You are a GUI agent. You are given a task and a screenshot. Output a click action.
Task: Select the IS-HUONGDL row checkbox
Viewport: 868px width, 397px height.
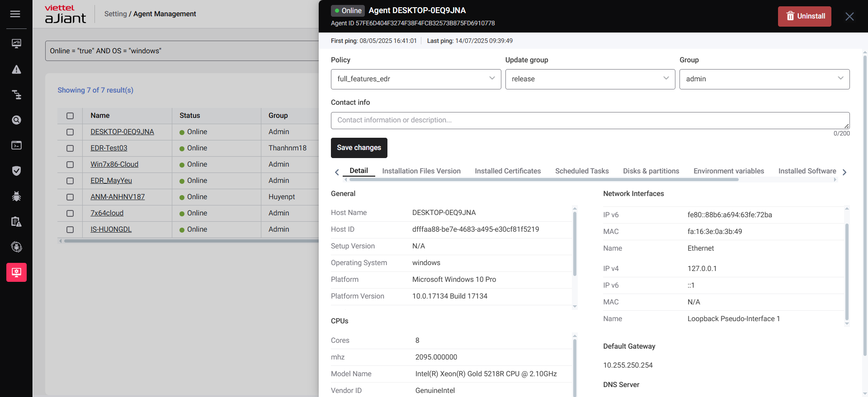(x=70, y=229)
